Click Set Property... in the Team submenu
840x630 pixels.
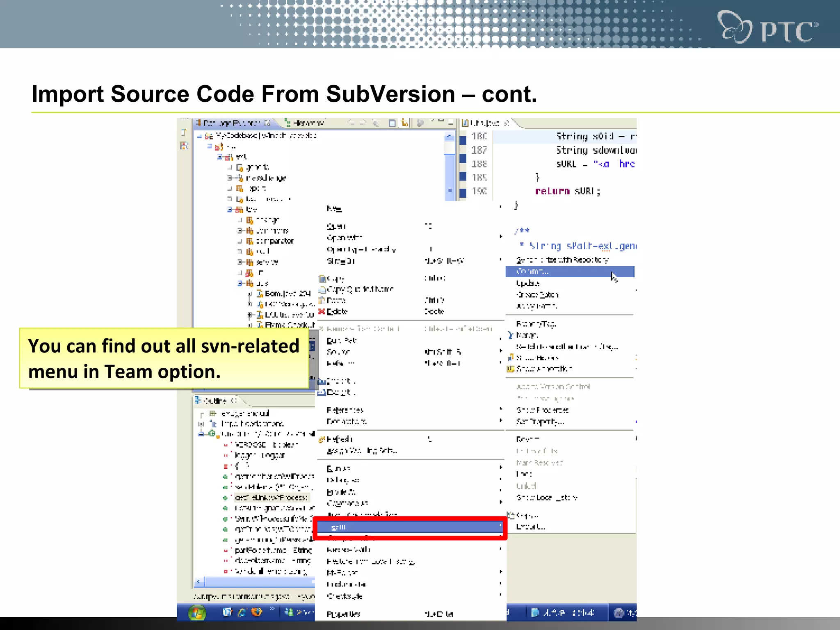click(x=540, y=422)
